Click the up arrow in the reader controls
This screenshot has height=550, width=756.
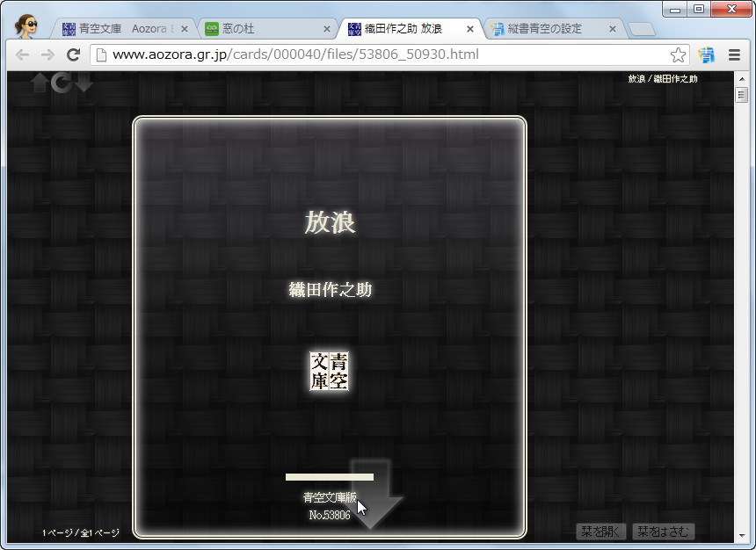(x=40, y=83)
